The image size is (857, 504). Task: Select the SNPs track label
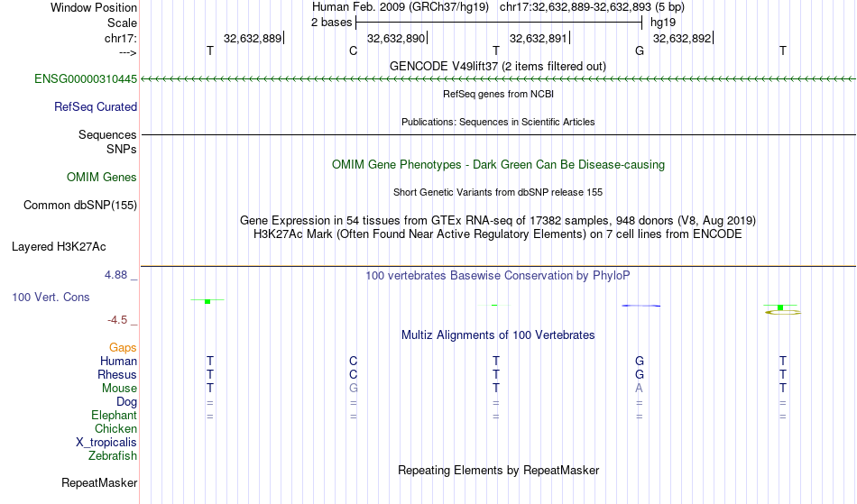tap(122, 149)
